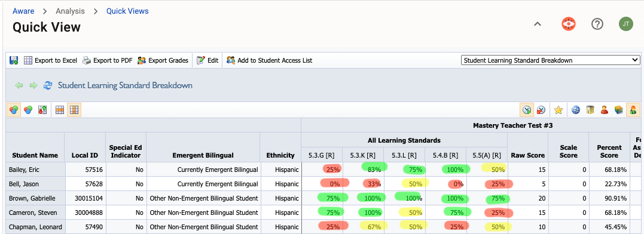644x234 pixels.
Task: Open Quick Views breadcrumb link
Action: pyautogui.click(x=127, y=11)
